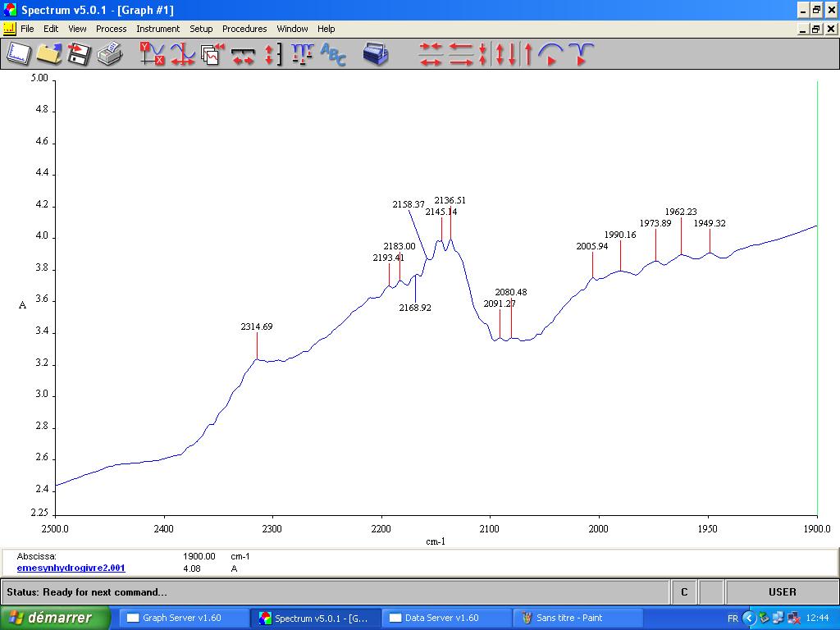Open the Process menu

tap(111, 29)
